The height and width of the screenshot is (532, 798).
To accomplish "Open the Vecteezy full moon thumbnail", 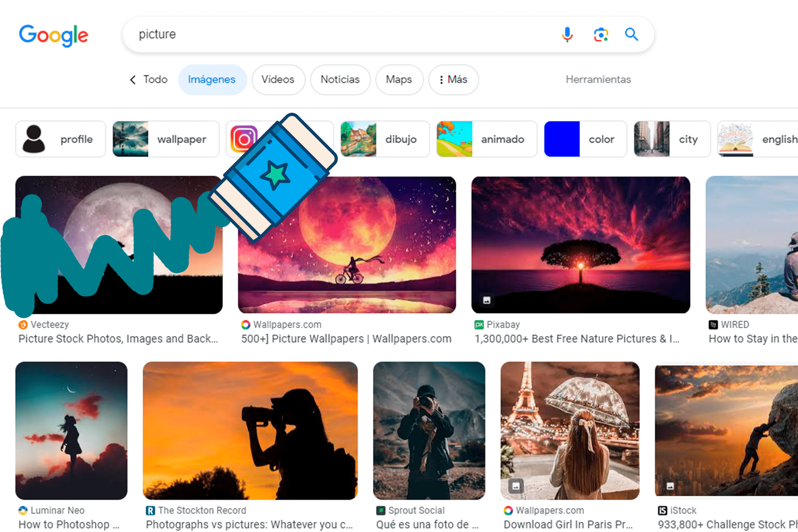I will click(x=119, y=245).
